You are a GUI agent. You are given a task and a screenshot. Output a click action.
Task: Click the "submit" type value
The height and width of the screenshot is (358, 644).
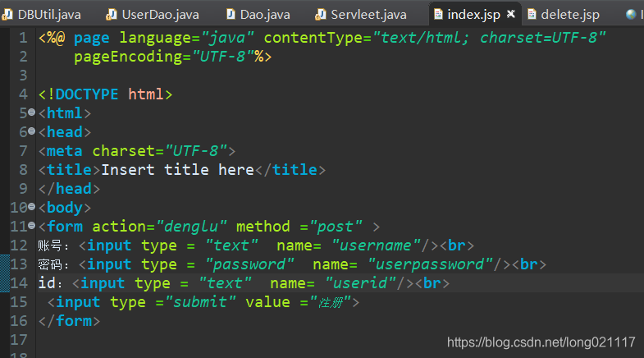click(x=200, y=302)
